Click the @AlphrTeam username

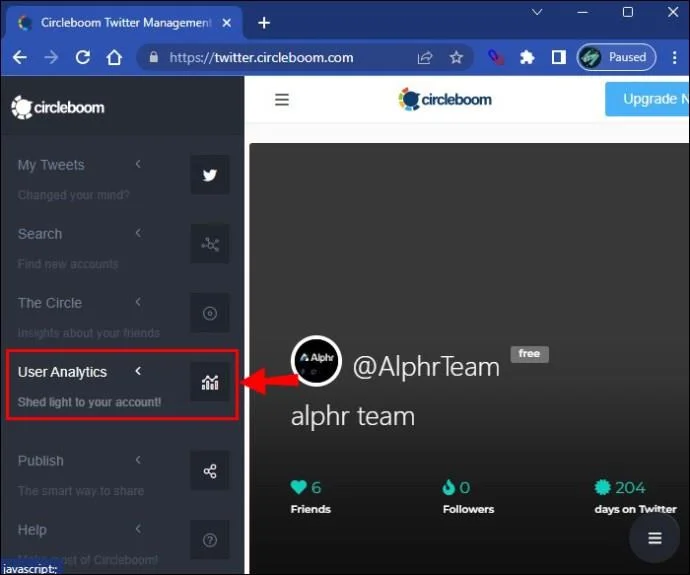coord(426,367)
